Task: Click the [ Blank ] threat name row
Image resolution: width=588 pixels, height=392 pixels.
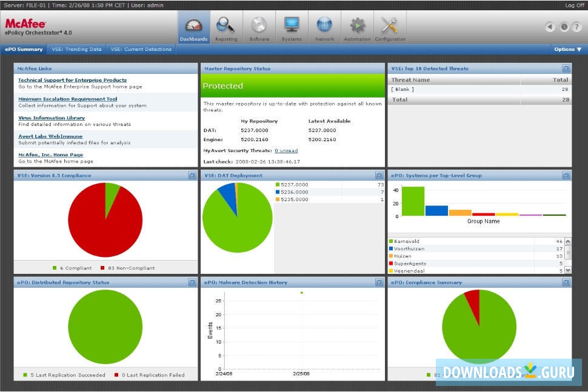Action: [x=479, y=89]
